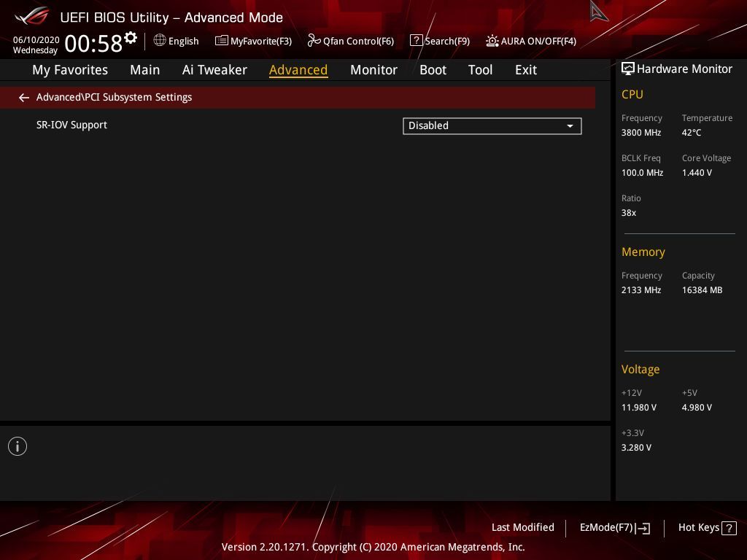The image size is (747, 560).
Task: Click the globe language icon
Action: (160, 41)
